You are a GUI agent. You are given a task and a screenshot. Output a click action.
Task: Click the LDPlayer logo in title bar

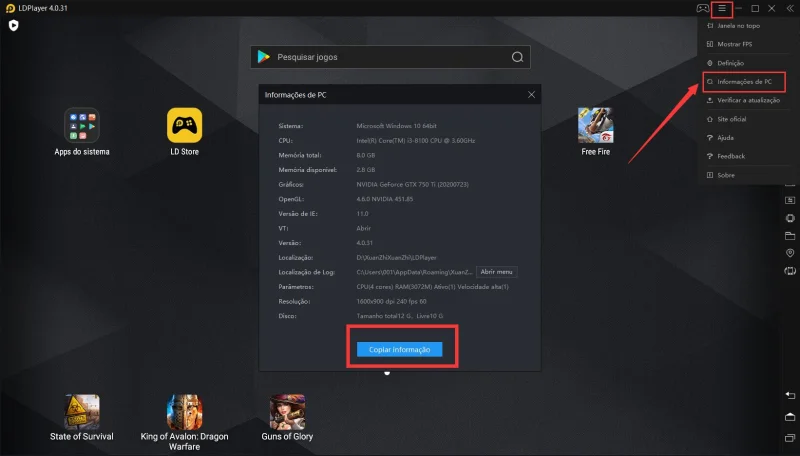point(10,8)
